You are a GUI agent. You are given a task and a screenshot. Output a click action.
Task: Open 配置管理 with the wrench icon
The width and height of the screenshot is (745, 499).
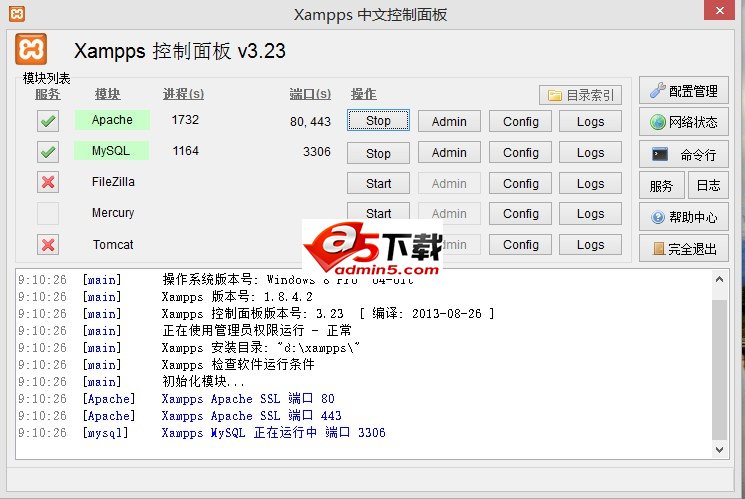click(x=683, y=90)
